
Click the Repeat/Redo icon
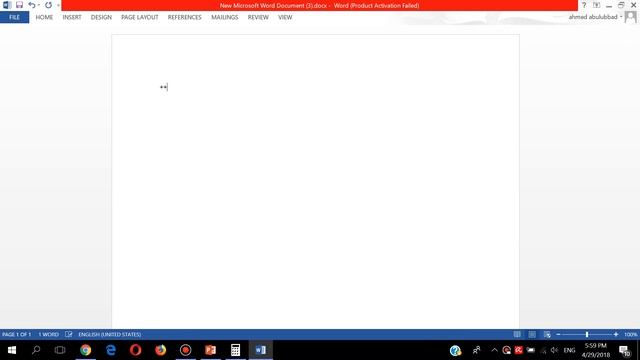pyautogui.click(x=49, y=5)
